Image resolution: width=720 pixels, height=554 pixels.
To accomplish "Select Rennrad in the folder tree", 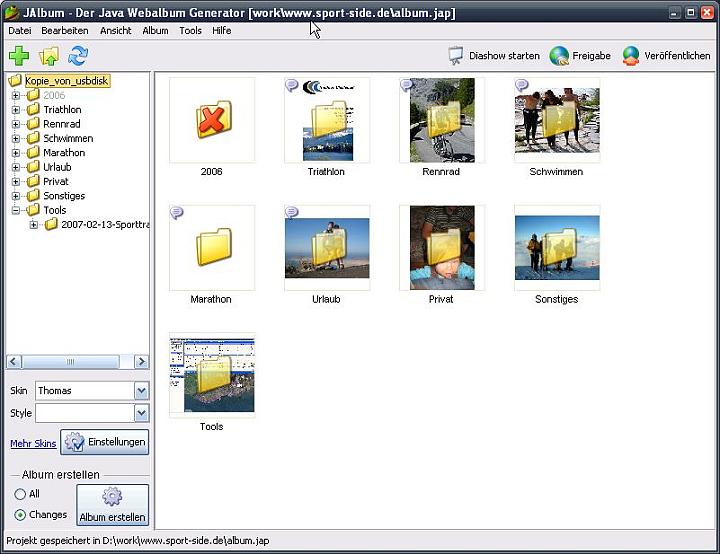I will coord(62,124).
